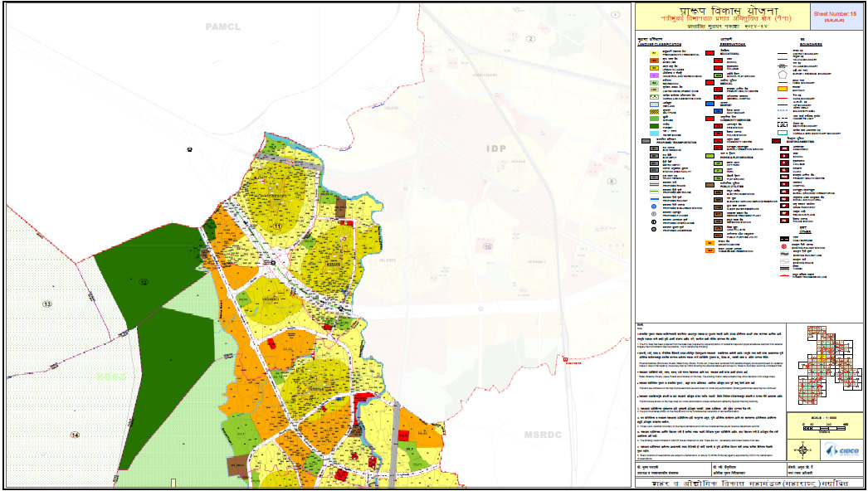This screenshot has width=868, height=491.
Task: Click the pink industrial legend swatch
Action: [x=655, y=75]
